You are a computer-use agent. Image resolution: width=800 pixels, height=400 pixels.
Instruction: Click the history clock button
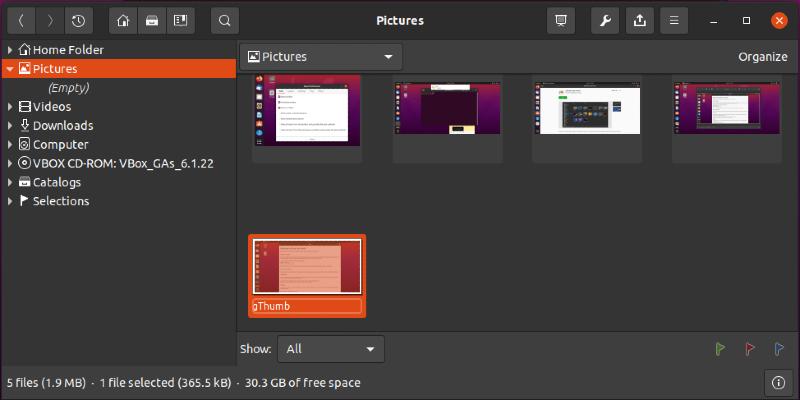tap(78, 20)
